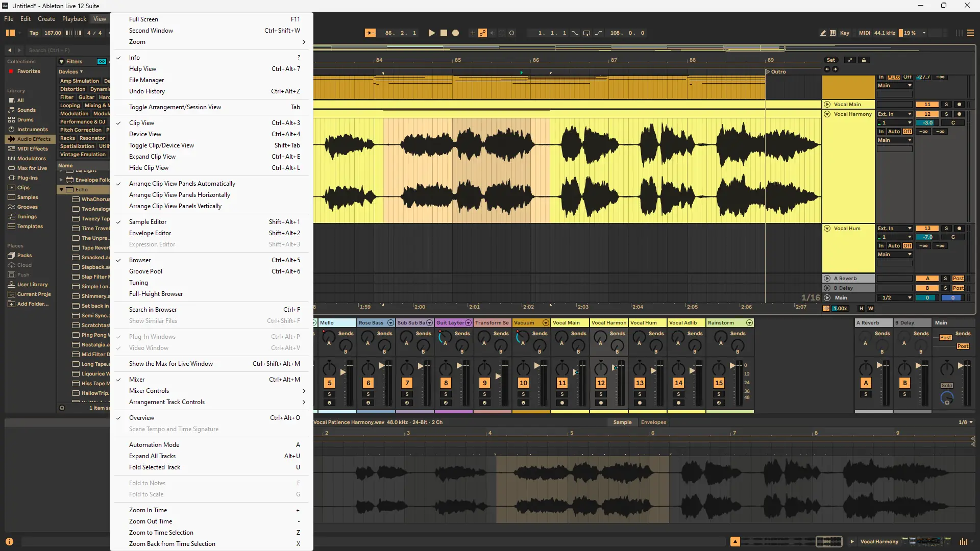Toggle track activator 12 in mixer
Image resolution: width=980 pixels, height=551 pixels.
click(601, 383)
